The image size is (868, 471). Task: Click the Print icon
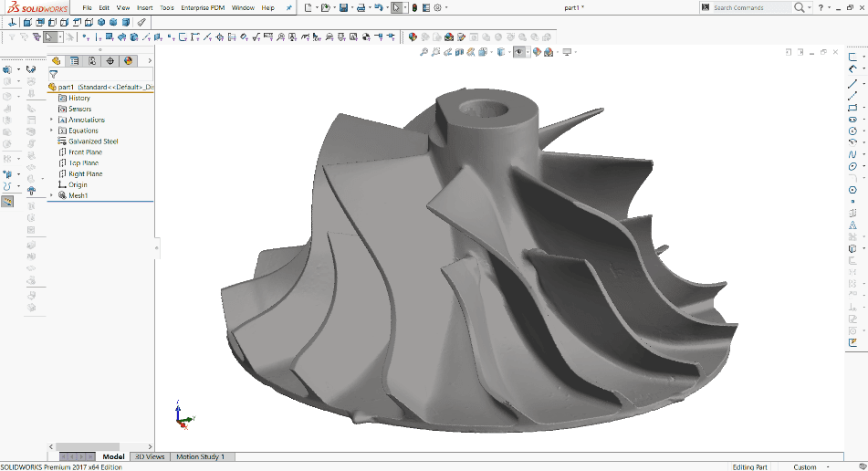tap(361, 7)
